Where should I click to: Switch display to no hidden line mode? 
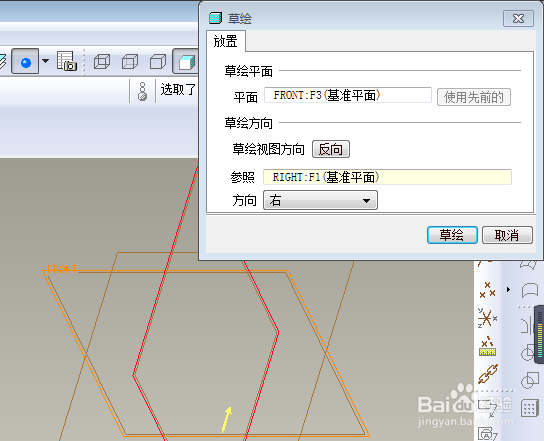point(158,62)
